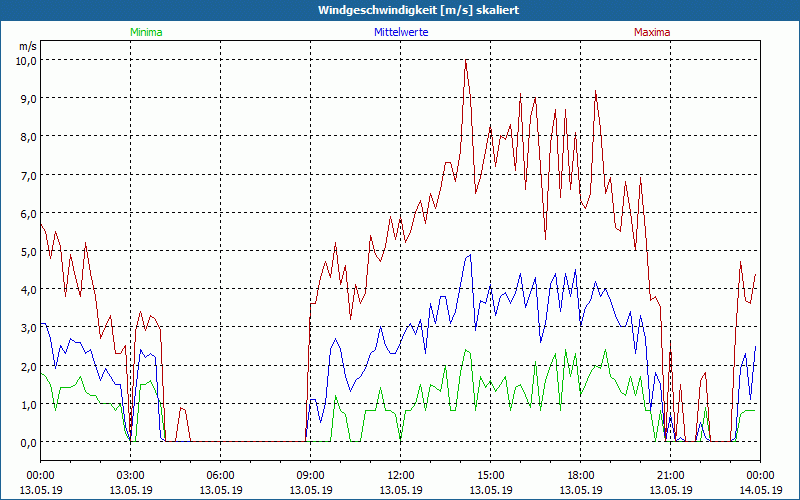Click the 7,0 y-axis value

point(29,176)
